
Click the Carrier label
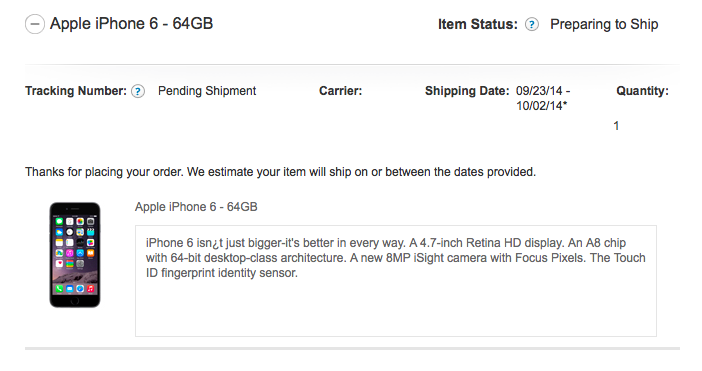point(340,91)
